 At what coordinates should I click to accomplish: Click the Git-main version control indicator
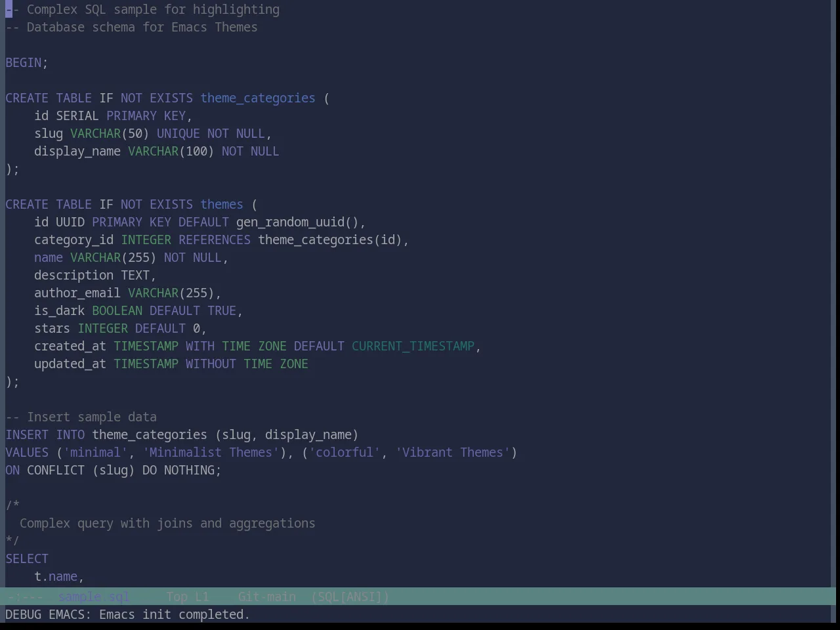tap(266, 597)
